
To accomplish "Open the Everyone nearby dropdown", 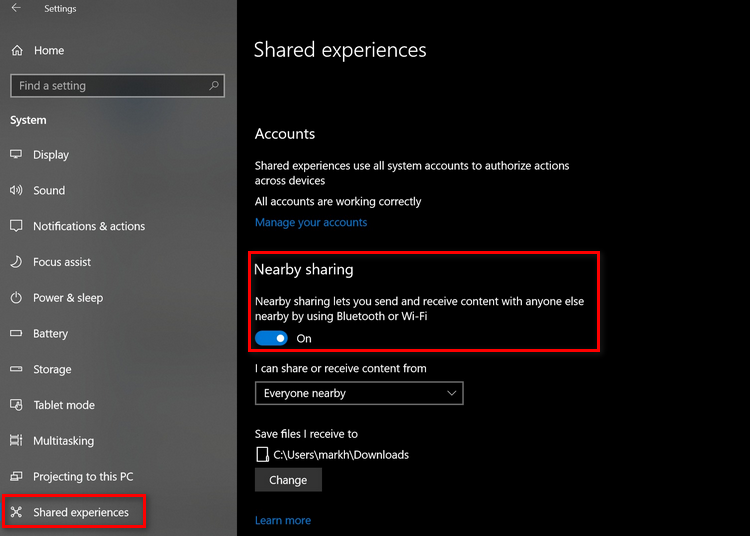I will (359, 393).
